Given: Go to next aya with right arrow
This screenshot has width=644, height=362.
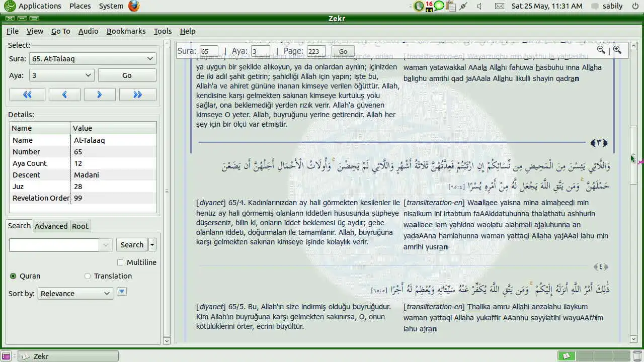Looking at the screenshot, I should click(x=99, y=95).
